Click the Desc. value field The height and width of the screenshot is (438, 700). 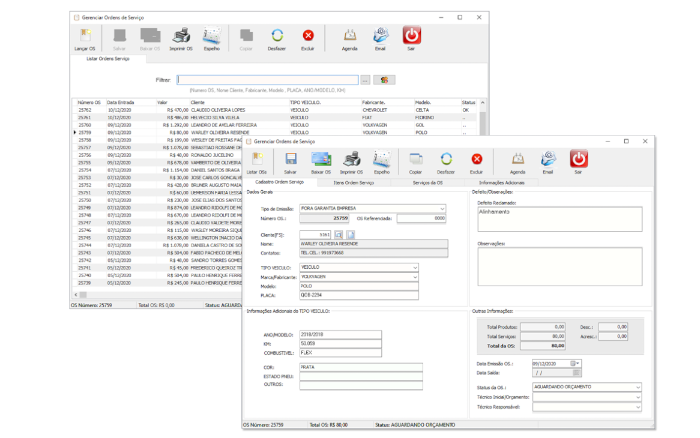click(x=613, y=327)
